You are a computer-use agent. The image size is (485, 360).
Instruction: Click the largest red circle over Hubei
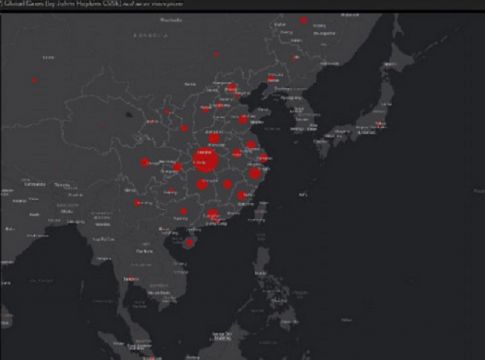click(x=205, y=160)
